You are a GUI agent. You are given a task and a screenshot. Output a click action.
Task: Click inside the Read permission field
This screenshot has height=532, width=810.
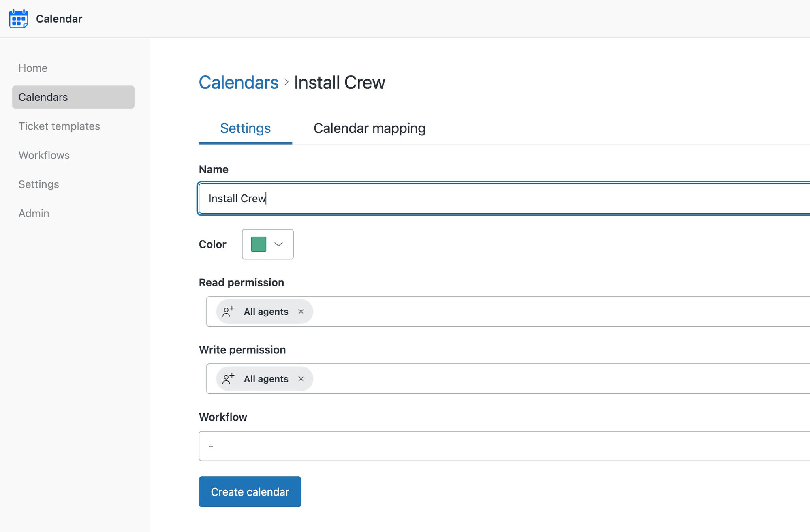(x=508, y=312)
